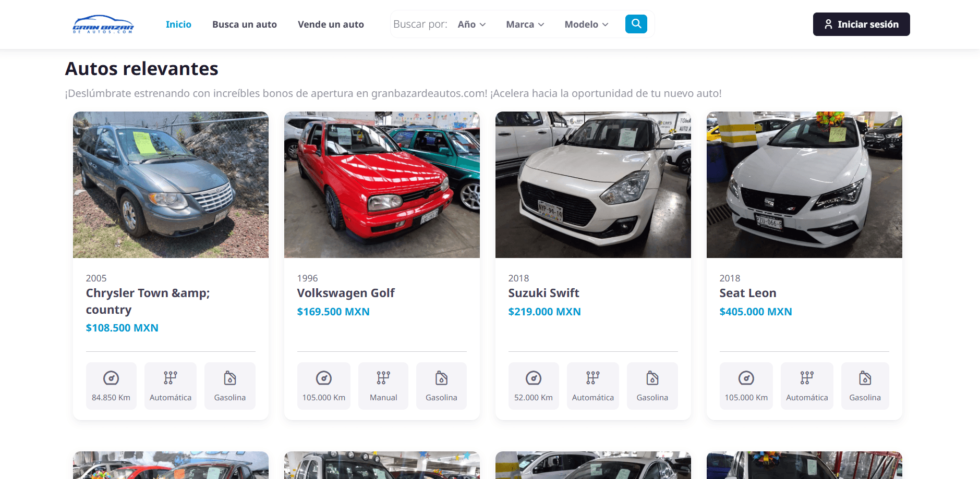Click the blue search magnifier button

click(x=636, y=24)
